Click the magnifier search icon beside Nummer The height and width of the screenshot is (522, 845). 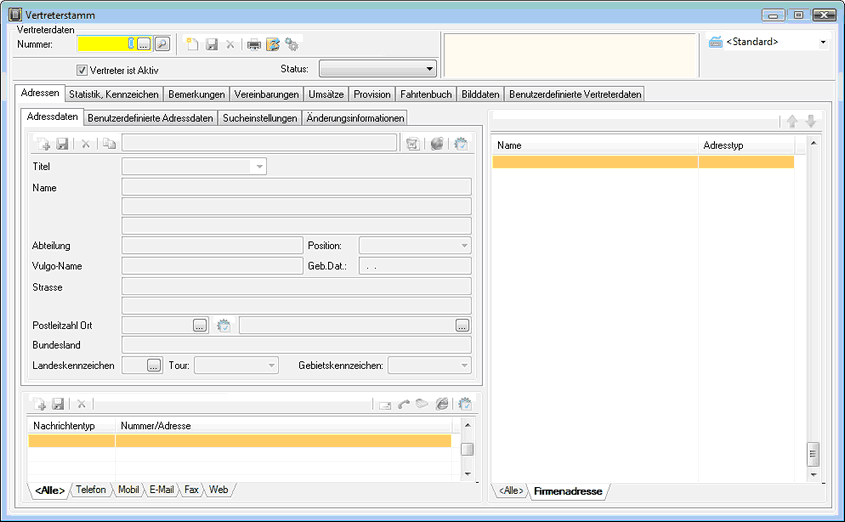(x=162, y=44)
